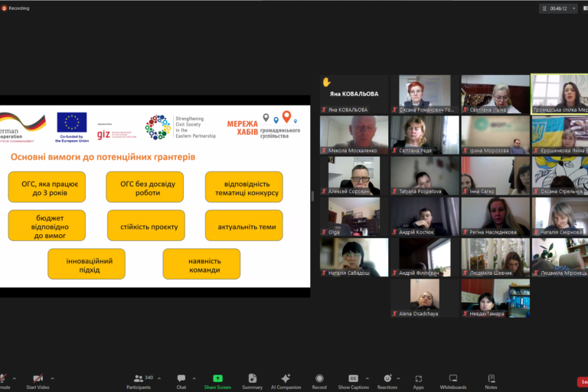The height and width of the screenshot is (392, 588).
Task: Turn on Show Captions
Action: point(353,382)
